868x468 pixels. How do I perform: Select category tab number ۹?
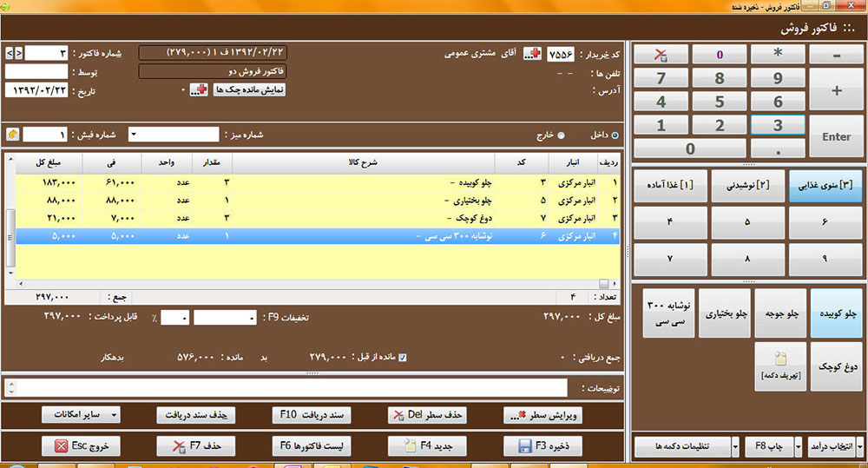point(825,259)
